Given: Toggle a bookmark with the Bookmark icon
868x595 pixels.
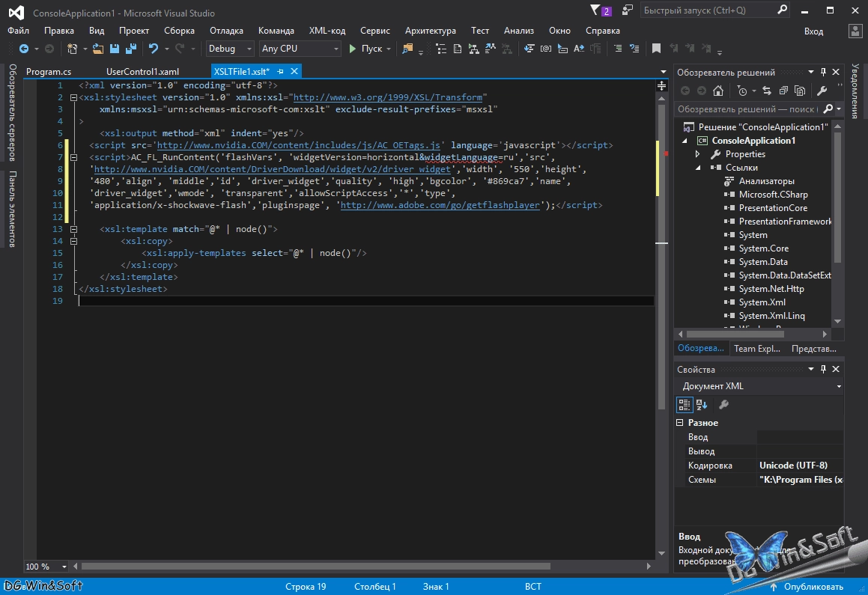Looking at the screenshot, I should tap(657, 49).
